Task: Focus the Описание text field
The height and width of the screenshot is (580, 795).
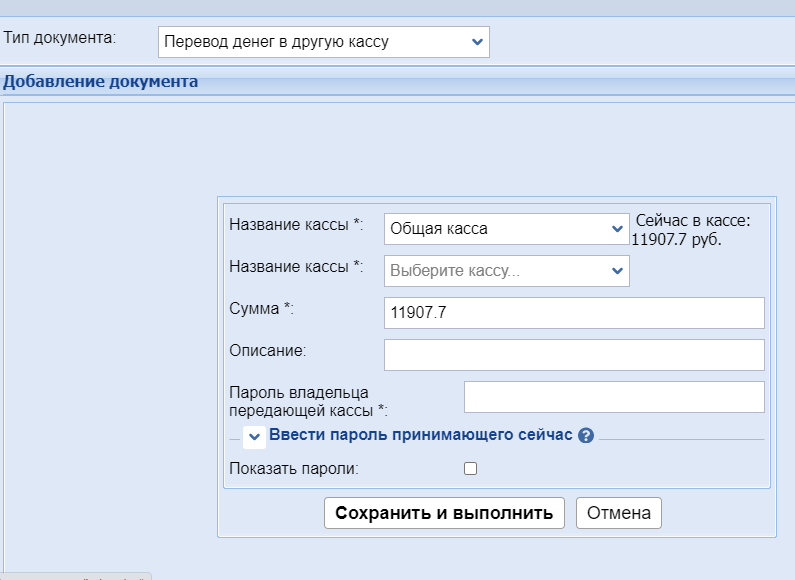Action: point(574,355)
